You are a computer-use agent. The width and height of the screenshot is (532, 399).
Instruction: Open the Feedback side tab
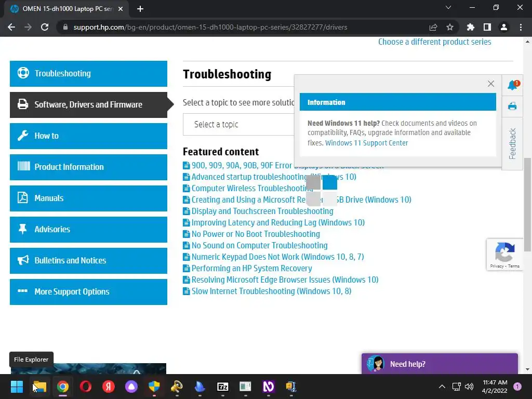[x=512, y=143]
